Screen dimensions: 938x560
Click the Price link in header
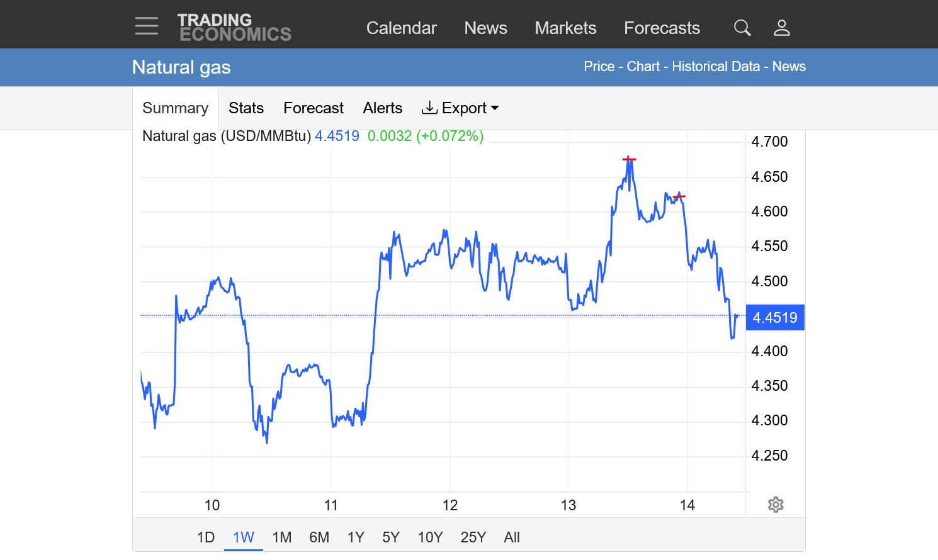(x=599, y=67)
